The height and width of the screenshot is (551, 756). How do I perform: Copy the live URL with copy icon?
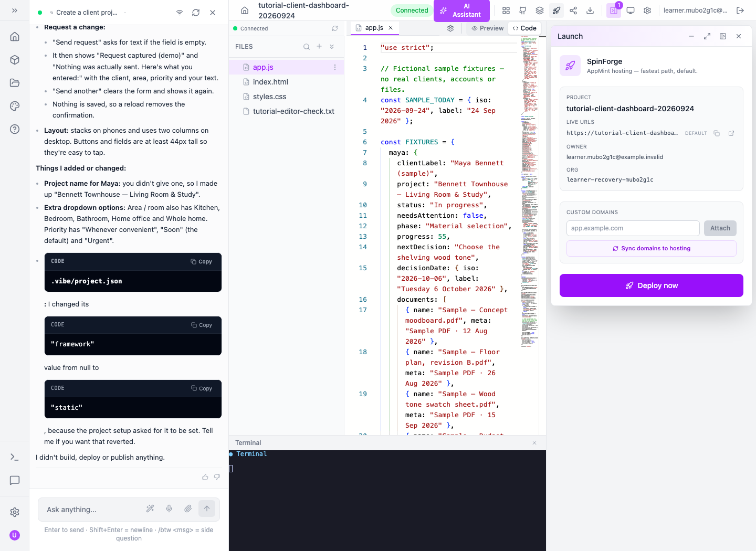717,133
